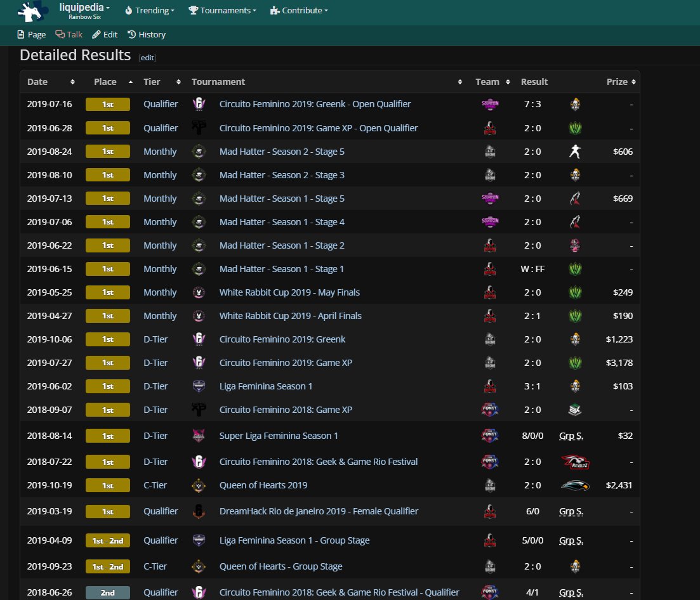Click Grp S. in DreamHack Rio Female Qualifier row
This screenshot has height=600, width=700.
[x=571, y=511]
